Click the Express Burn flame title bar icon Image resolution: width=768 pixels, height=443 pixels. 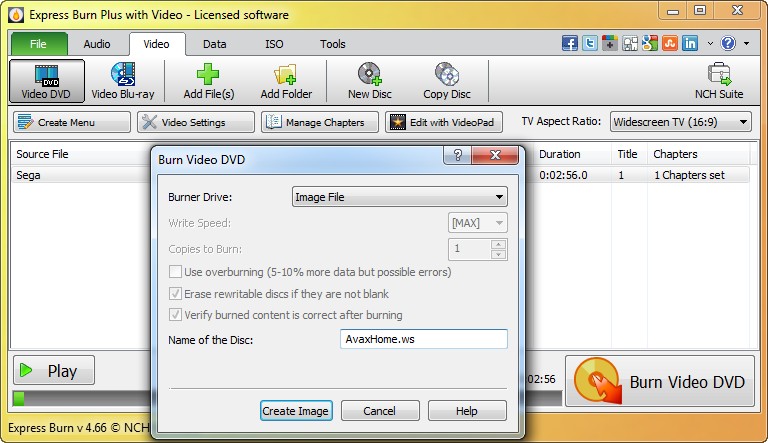[16, 15]
